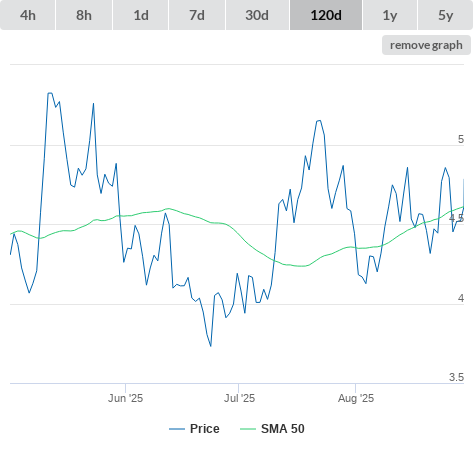Select the 30d time range
Viewport: 474px width, 455px height.
pos(257,15)
